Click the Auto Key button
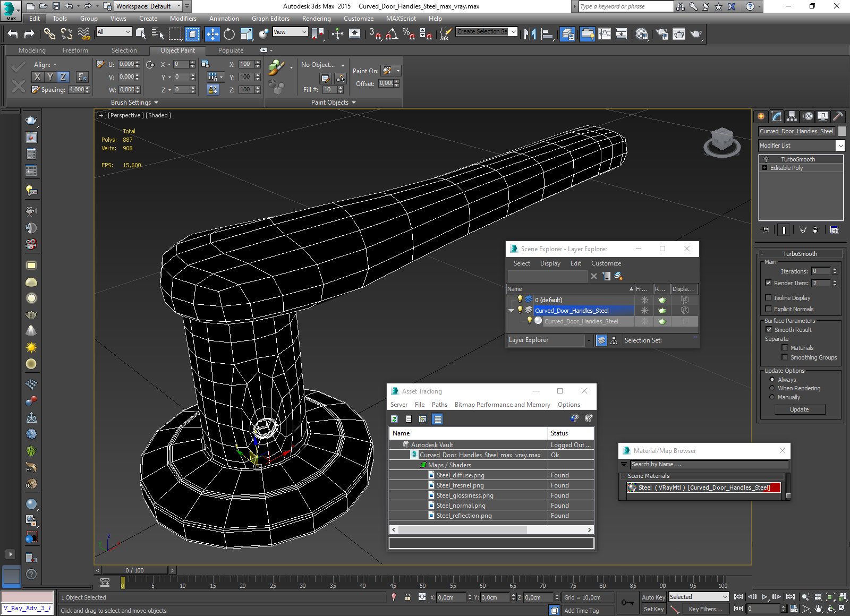 [x=653, y=597]
